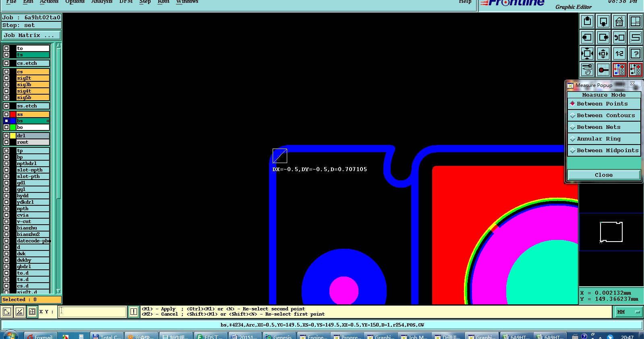Viewport: 644px width, 339px height.
Task: Click blue color swatch of layer bs
Action: pyautogui.click(x=13, y=121)
